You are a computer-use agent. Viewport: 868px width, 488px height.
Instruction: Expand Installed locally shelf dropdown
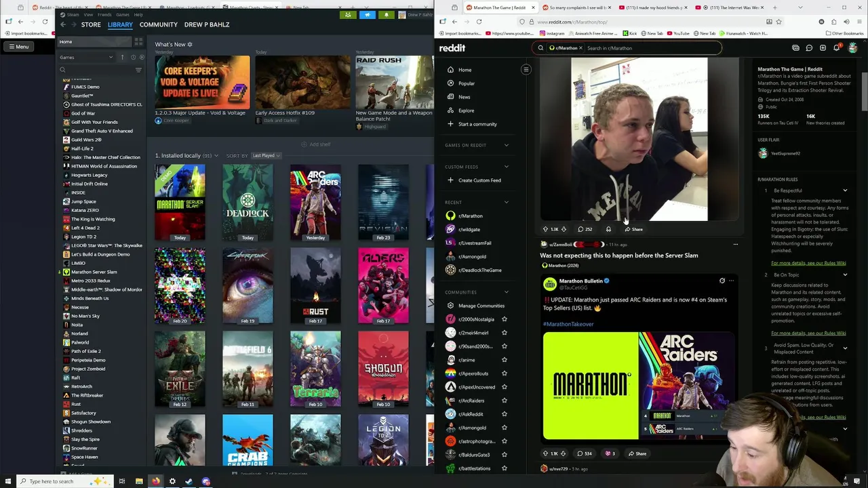[x=216, y=156]
